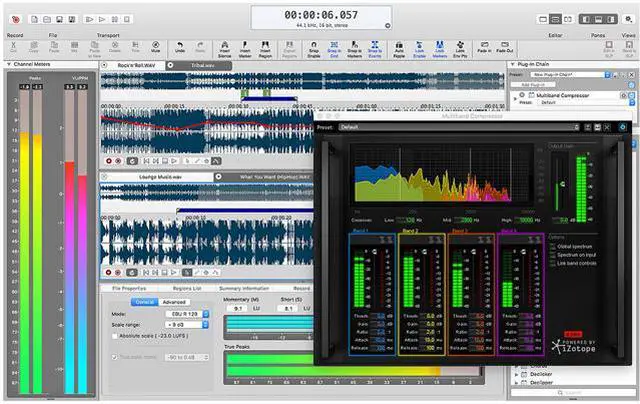Open the Mode dropdown showing EBU R 128
The image size is (640, 404).
click(187, 314)
